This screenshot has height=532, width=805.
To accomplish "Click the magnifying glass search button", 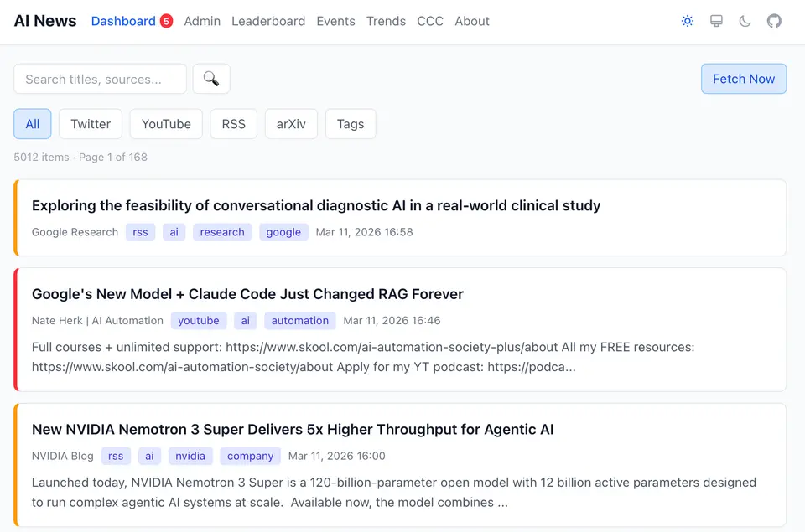I will click(x=211, y=79).
